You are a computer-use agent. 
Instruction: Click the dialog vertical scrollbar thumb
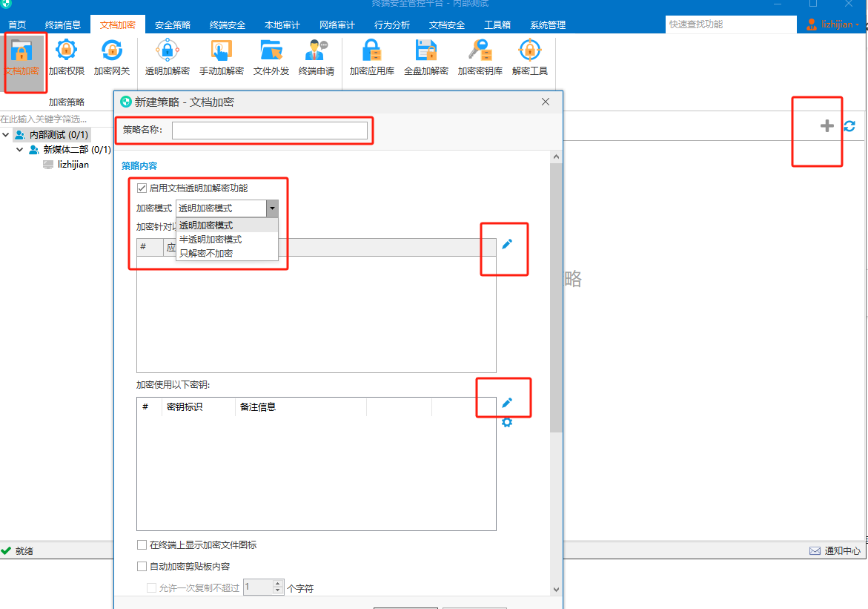coord(557,297)
